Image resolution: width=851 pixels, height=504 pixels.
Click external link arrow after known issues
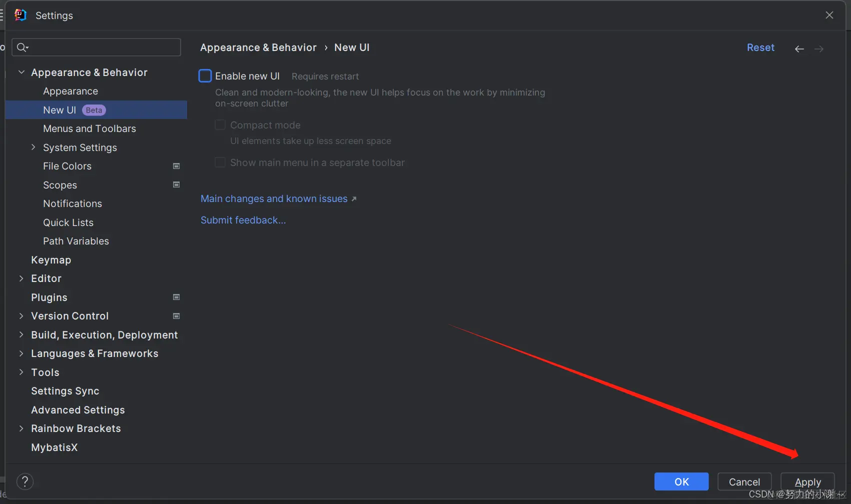pyautogui.click(x=354, y=199)
